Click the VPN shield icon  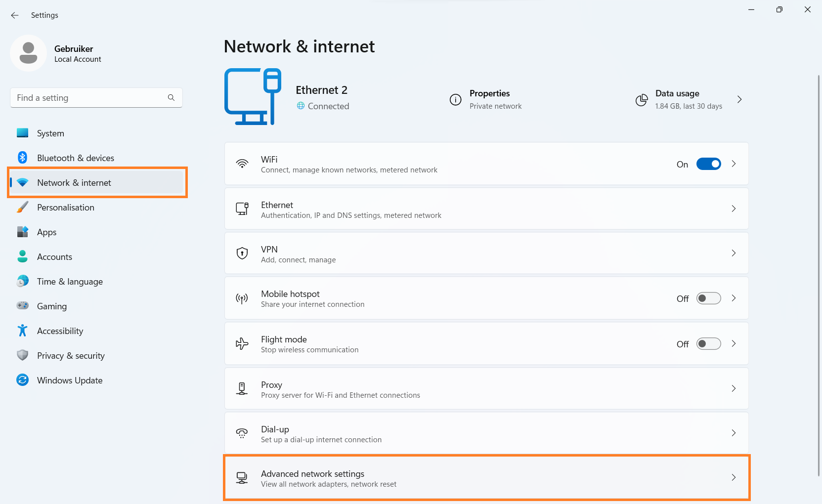point(242,253)
